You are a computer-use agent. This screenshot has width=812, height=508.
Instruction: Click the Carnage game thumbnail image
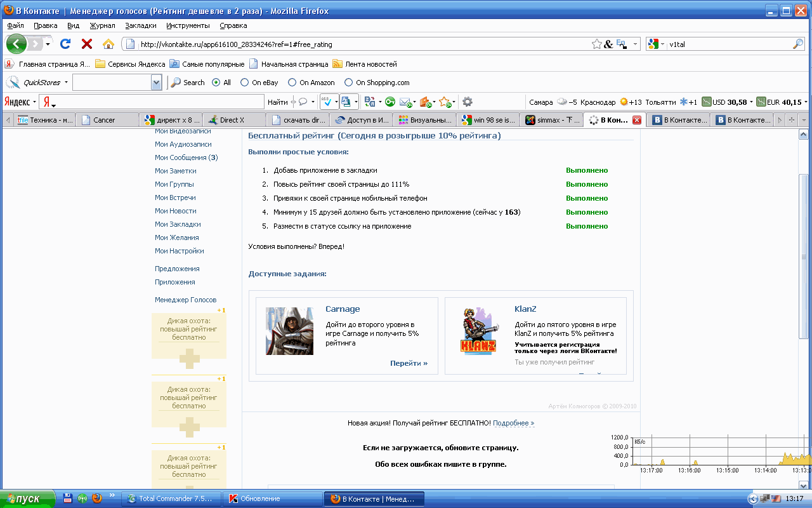pos(289,331)
